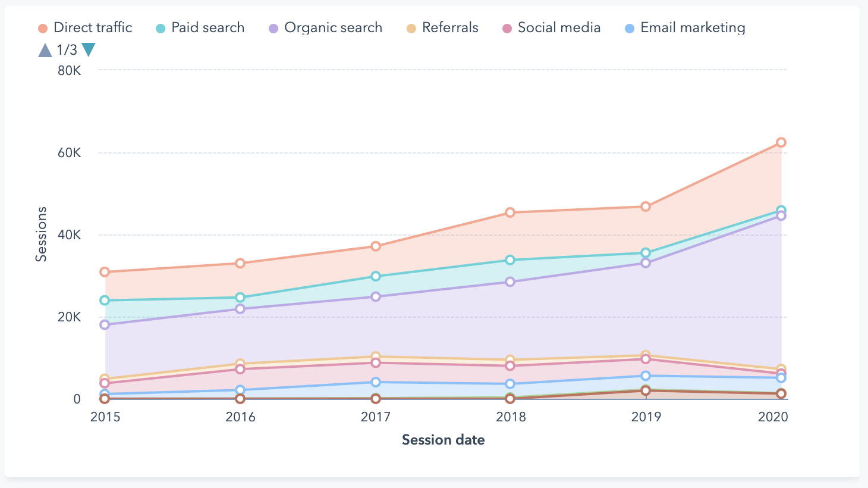The width and height of the screenshot is (868, 488).
Task: Select Paid search data point for 2017
Action: click(x=376, y=276)
